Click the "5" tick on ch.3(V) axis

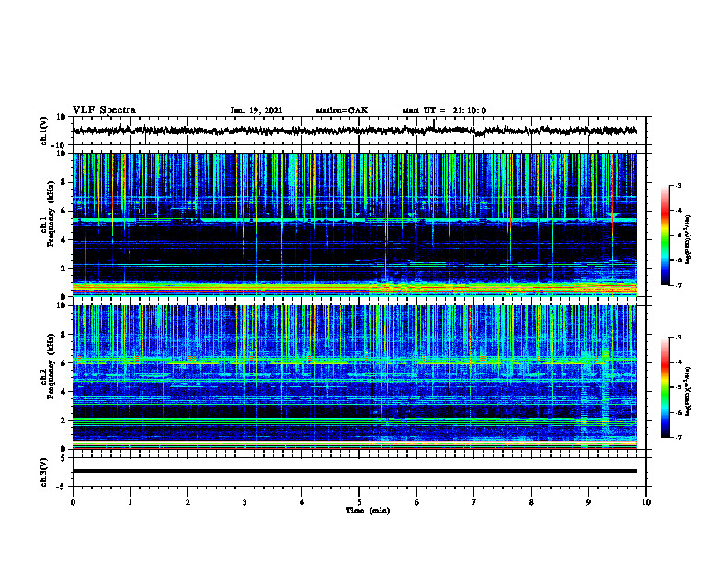[64, 458]
